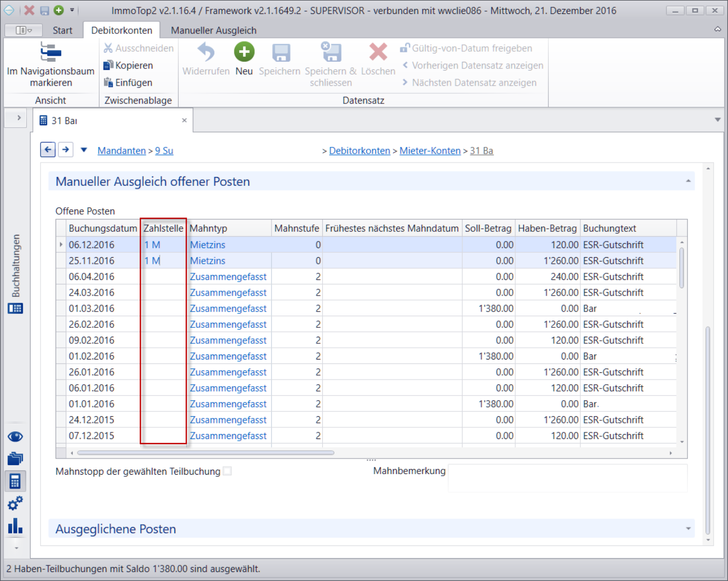Navigate back with the left arrow button
This screenshot has width=728, height=581.
48,150
